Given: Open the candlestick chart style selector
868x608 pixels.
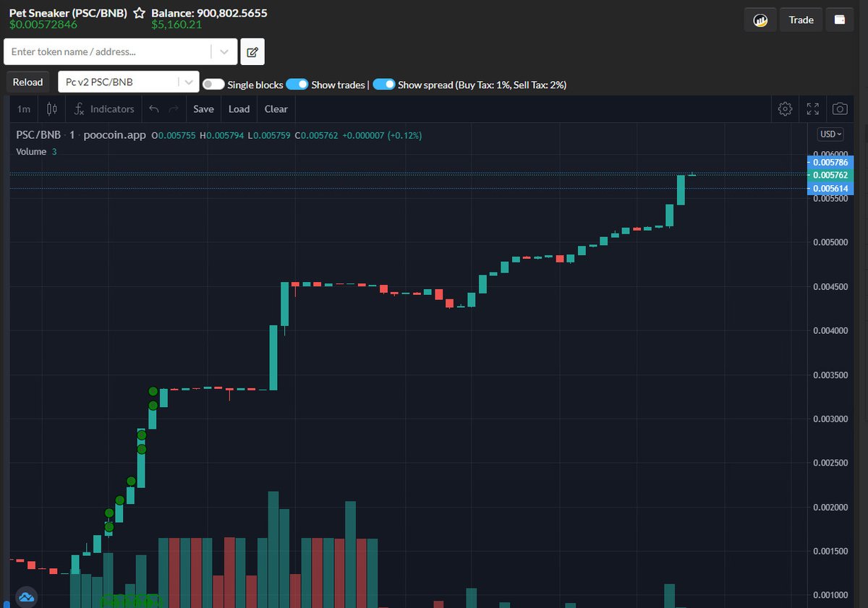Looking at the screenshot, I should click(51, 109).
